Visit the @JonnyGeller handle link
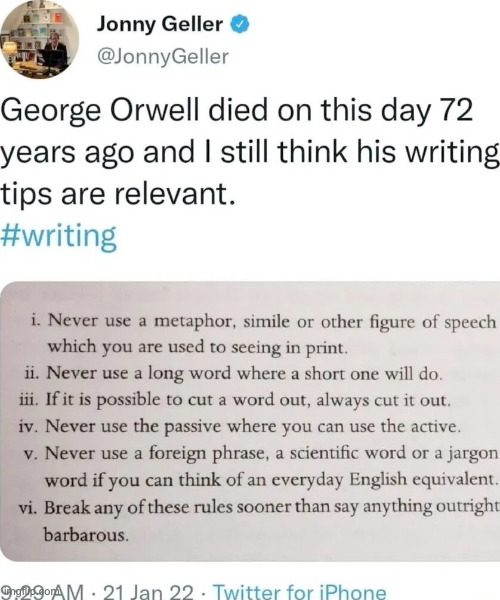The width and height of the screenshot is (500, 600). pos(163,57)
